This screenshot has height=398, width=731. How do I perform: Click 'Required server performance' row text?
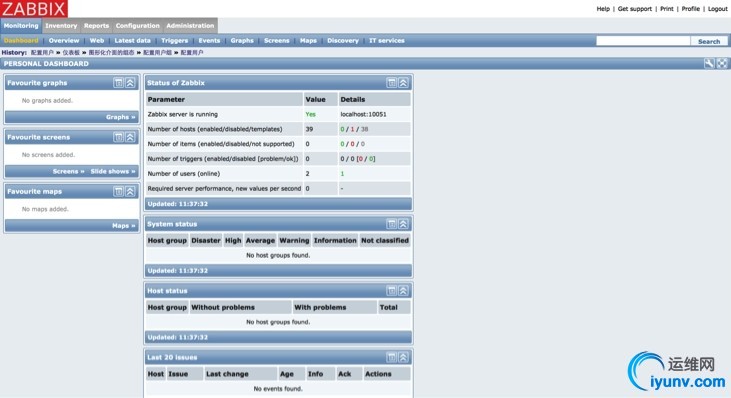(224, 188)
